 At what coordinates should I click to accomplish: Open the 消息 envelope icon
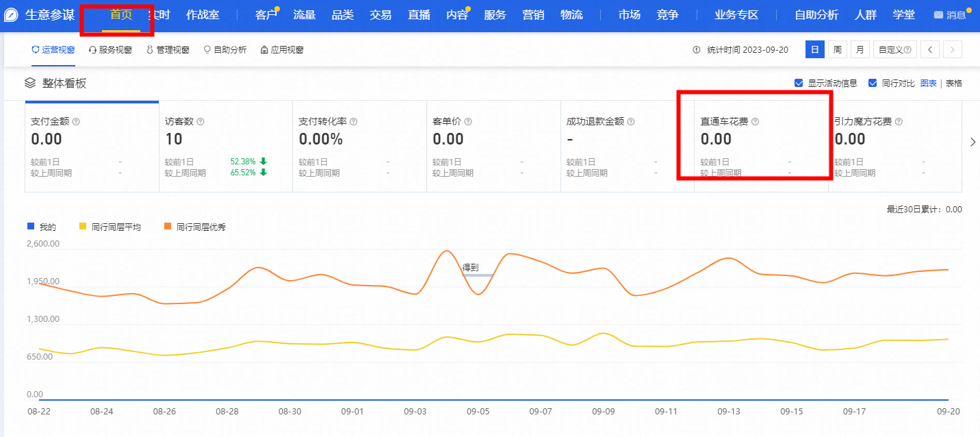coord(938,15)
